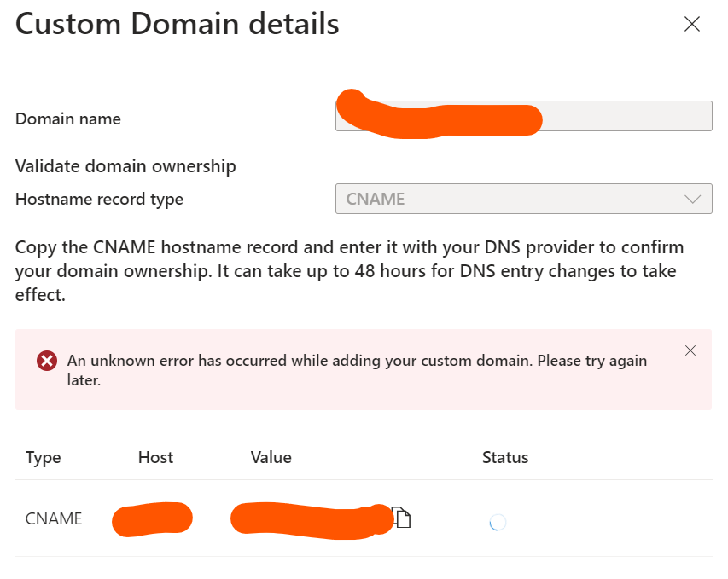This screenshot has height=579, width=728.
Task: Copy the CNAME value to clipboard
Action: pos(402,517)
